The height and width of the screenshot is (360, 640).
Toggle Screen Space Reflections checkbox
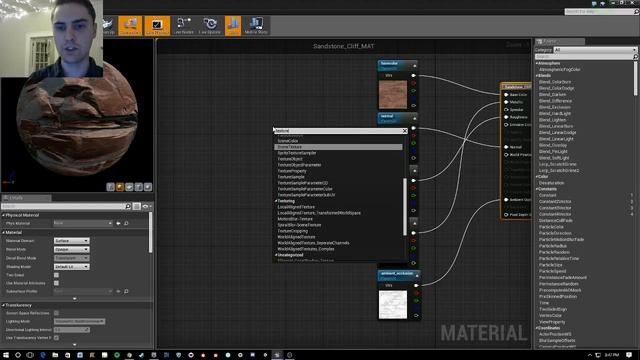point(56,313)
